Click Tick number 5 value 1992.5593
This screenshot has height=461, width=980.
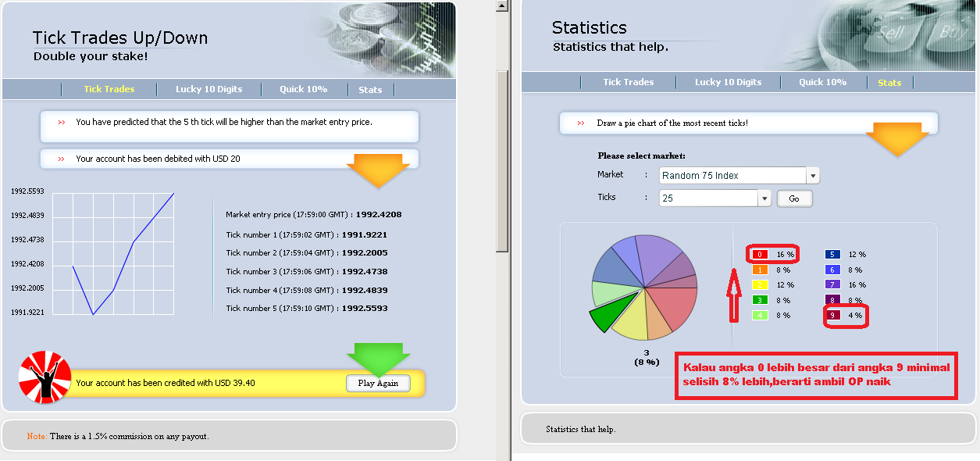coord(365,309)
